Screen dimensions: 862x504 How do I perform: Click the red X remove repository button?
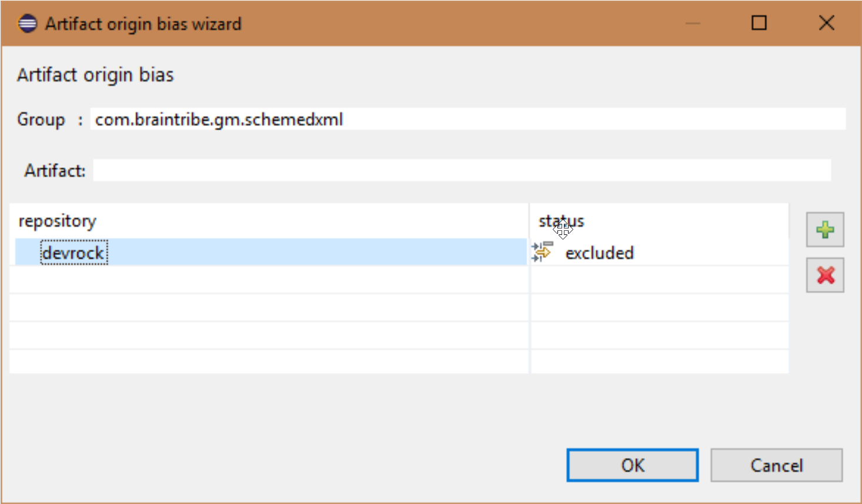coord(825,275)
